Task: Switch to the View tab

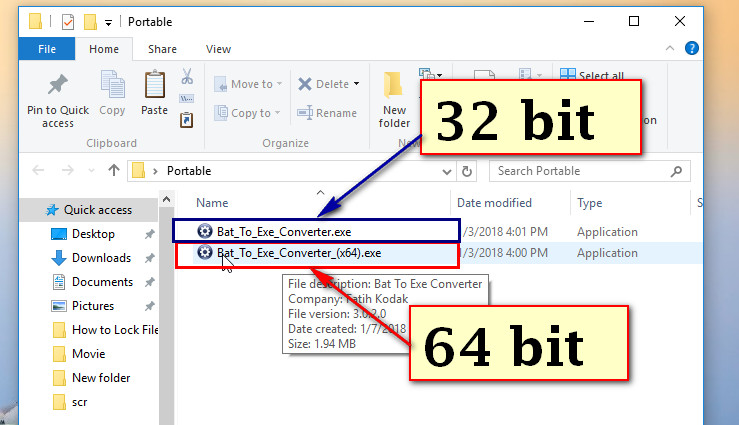Action: [218, 49]
